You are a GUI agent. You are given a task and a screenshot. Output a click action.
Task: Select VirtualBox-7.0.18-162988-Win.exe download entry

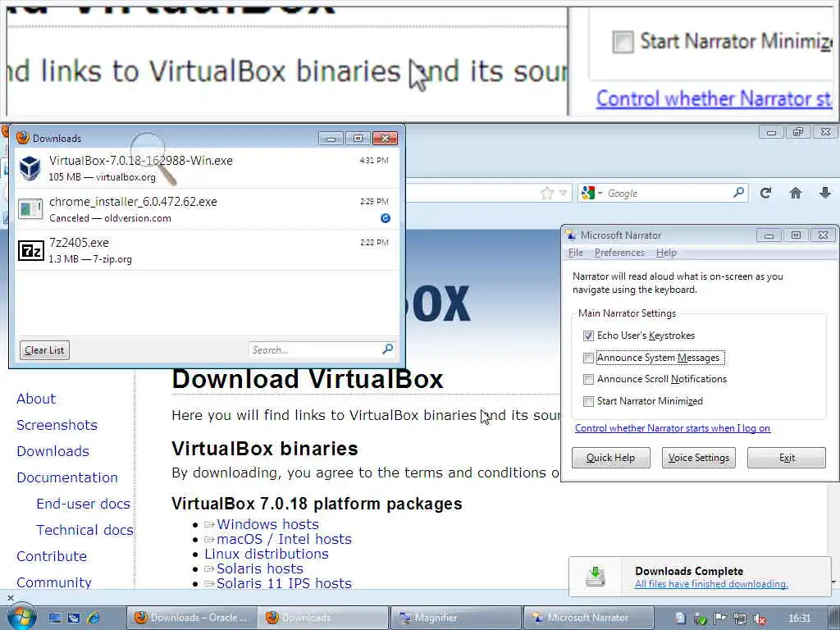[207, 167]
